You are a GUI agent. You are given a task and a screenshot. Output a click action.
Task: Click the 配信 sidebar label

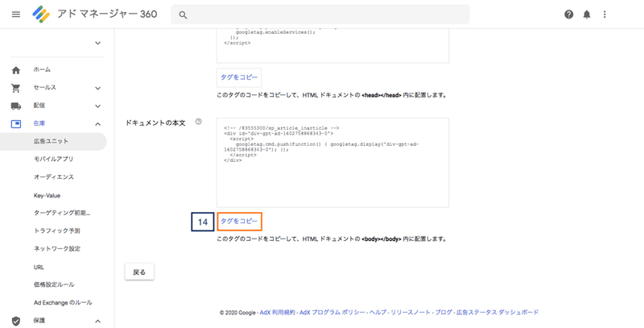tap(39, 106)
